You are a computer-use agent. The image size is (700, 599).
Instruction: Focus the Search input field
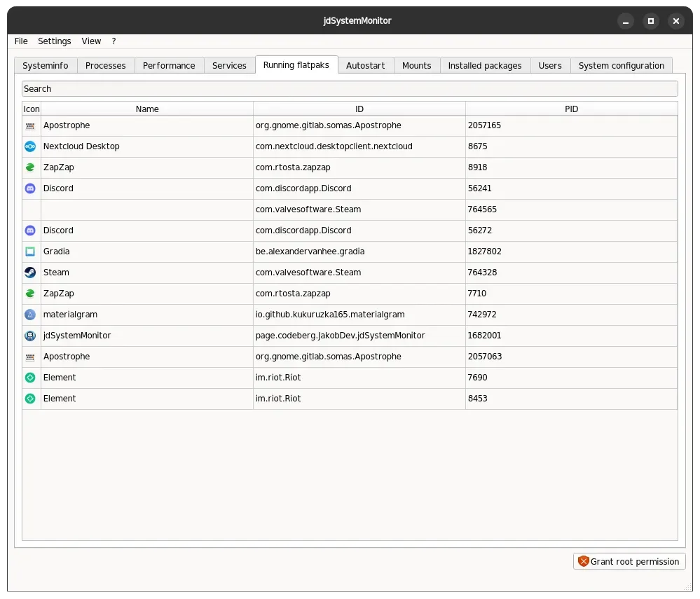coord(350,88)
